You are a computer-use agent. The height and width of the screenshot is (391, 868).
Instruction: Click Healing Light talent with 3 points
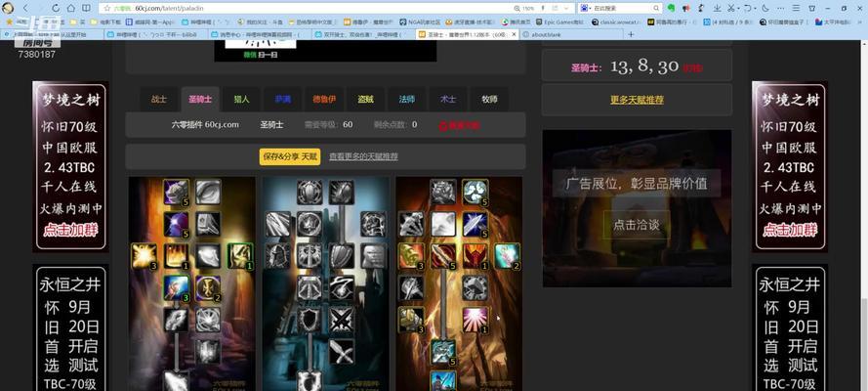(144, 256)
